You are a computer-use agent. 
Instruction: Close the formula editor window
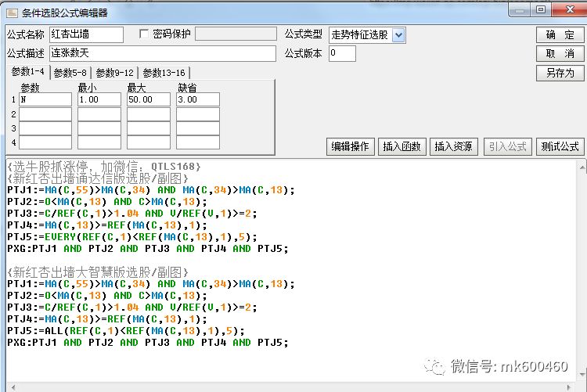tap(567, 10)
